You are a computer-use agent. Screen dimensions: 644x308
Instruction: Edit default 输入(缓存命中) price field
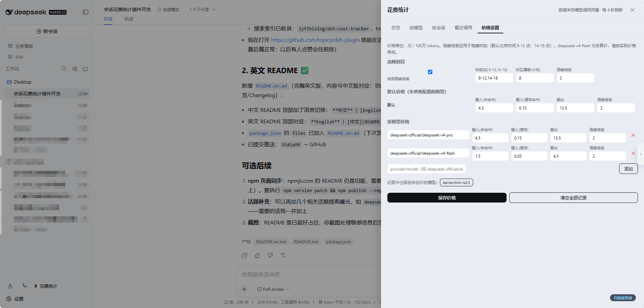(535, 108)
